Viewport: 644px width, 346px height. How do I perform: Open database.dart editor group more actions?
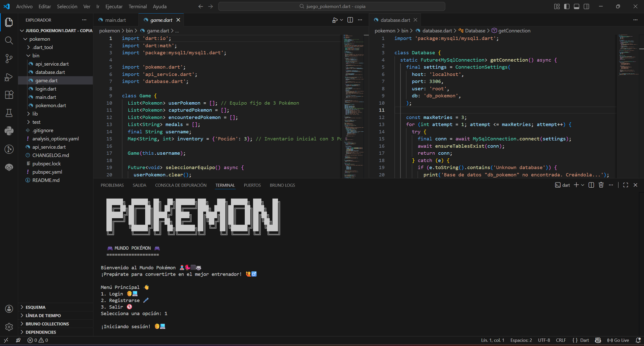pyautogui.click(x=636, y=20)
